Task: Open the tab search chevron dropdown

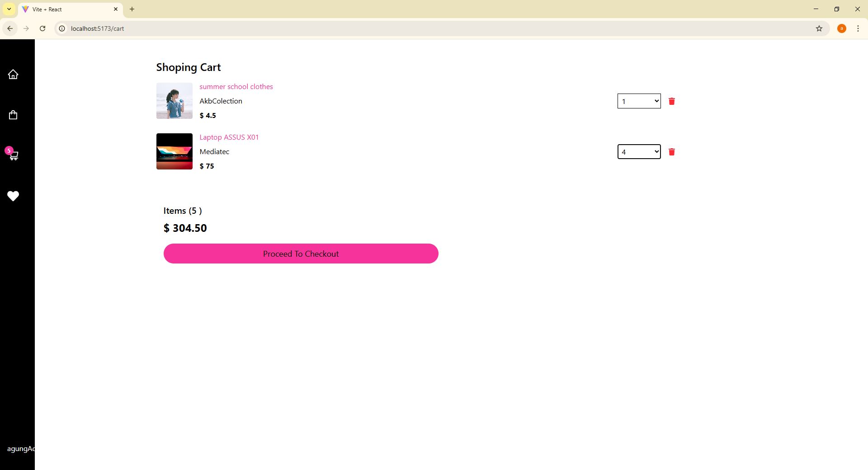Action: pos(9,9)
